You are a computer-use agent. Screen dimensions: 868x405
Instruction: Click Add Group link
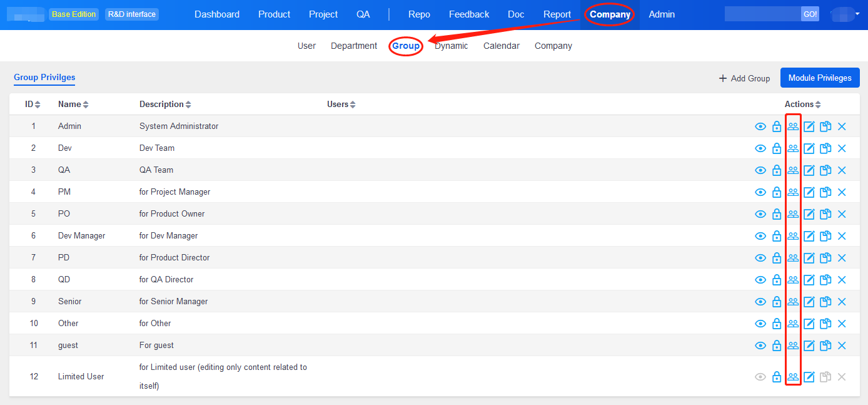pyautogui.click(x=744, y=78)
